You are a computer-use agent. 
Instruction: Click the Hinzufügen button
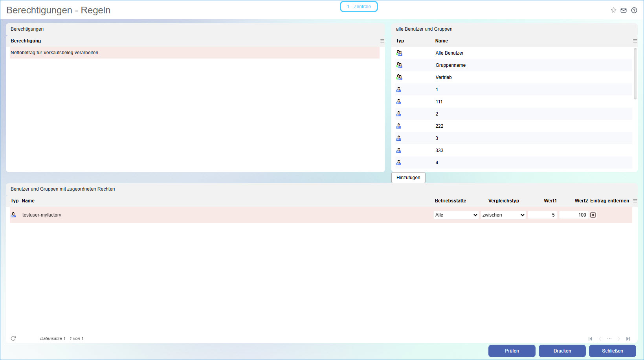[408, 178]
